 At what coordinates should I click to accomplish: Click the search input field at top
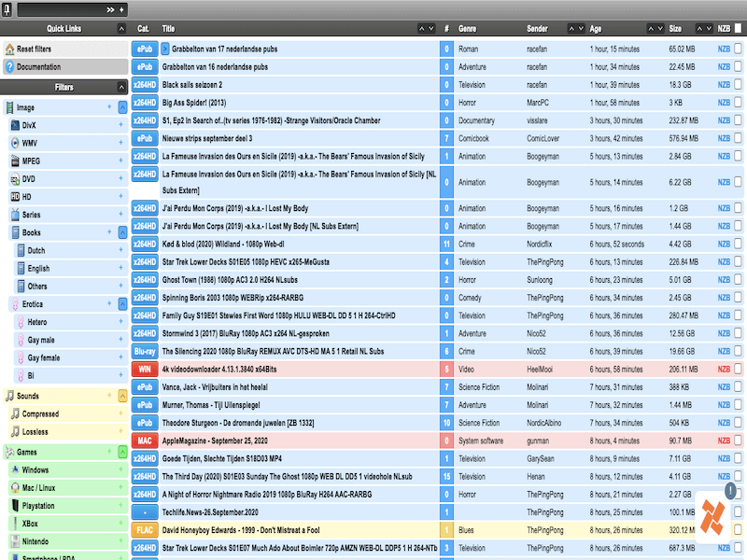coord(61,8)
